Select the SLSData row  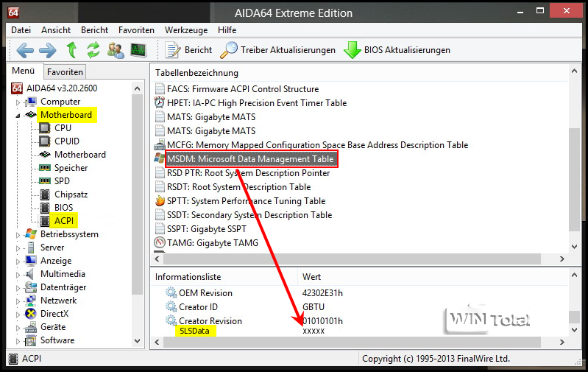[x=194, y=331]
